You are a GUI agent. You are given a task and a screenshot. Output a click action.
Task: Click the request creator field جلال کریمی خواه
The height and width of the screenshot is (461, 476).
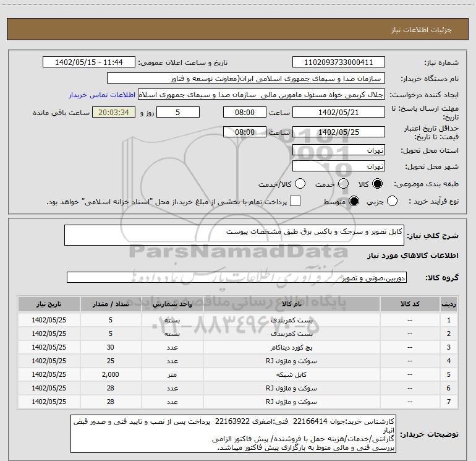(x=261, y=95)
